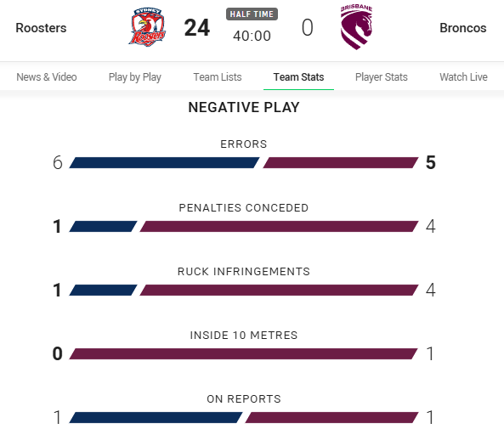Click the HALF TIME status badge
This screenshot has height=446, width=504.
click(252, 14)
